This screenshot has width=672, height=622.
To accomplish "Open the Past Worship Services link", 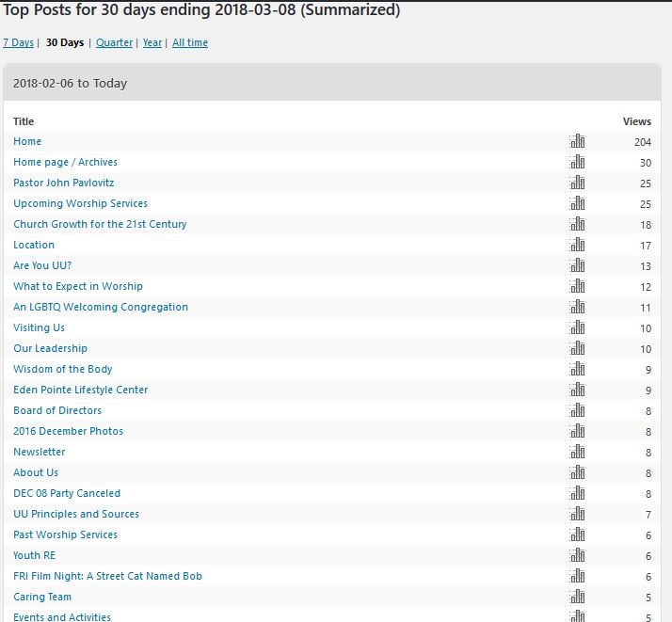I will [65, 534].
